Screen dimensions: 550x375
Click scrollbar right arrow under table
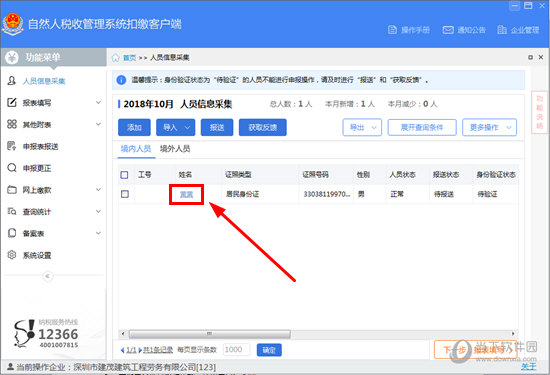[x=513, y=334]
